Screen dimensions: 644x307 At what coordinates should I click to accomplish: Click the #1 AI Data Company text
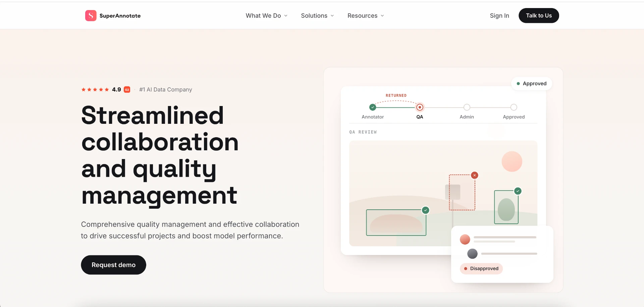166,90
